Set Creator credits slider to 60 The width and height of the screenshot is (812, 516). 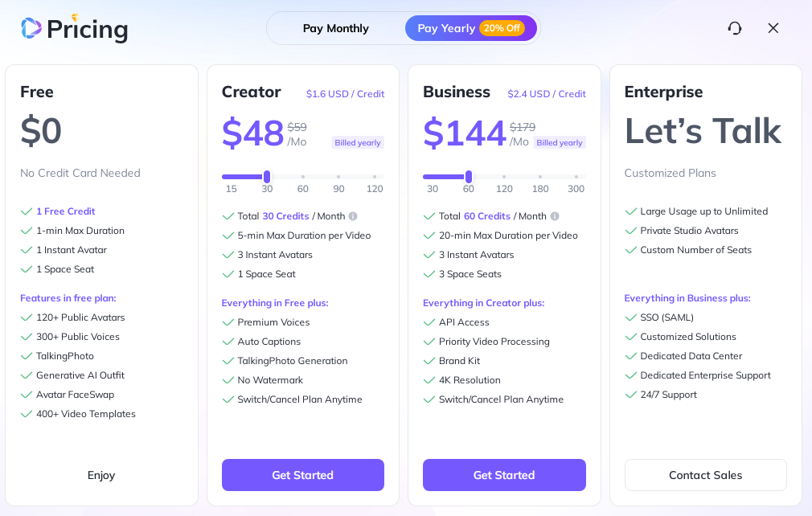[x=303, y=177]
